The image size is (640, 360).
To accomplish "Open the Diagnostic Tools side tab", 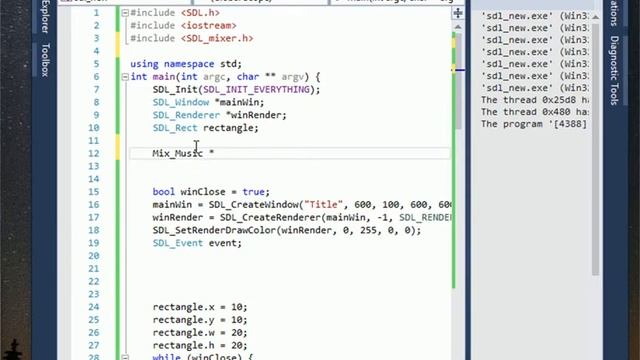I will [x=615, y=71].
